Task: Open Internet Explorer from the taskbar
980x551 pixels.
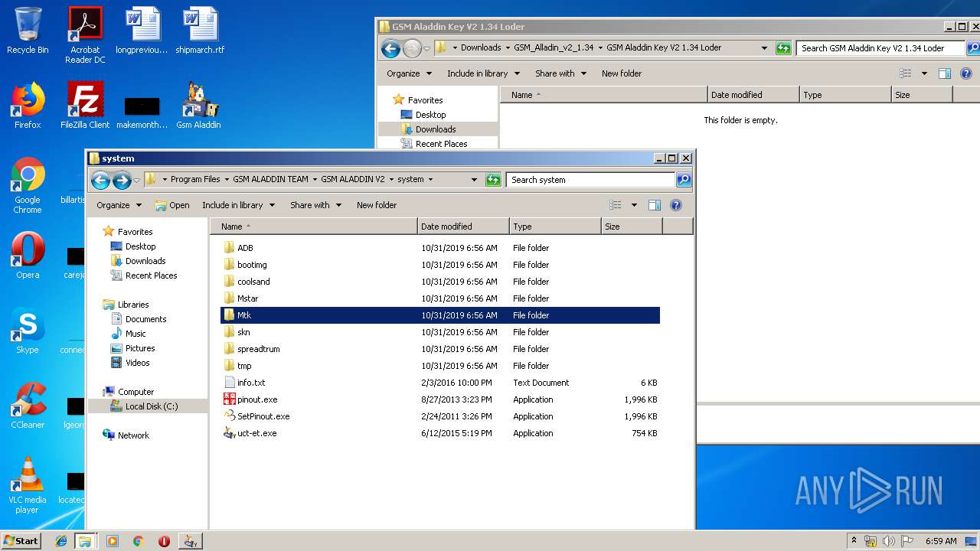Action: coord(61,541)
